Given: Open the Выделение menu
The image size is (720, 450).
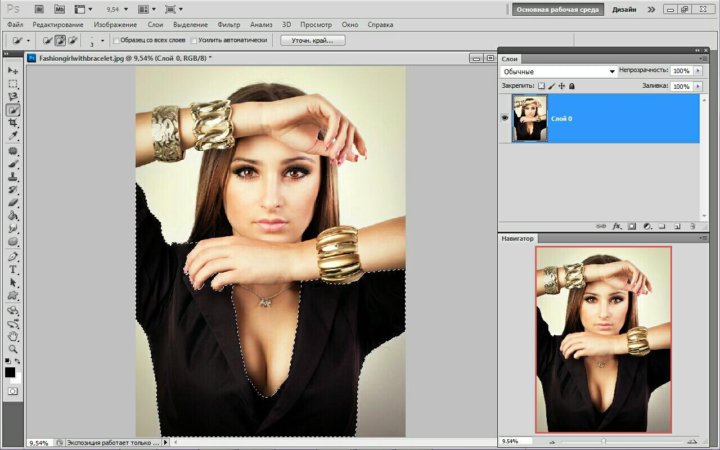Looking at the screenshot, I should tap(190, 25).
